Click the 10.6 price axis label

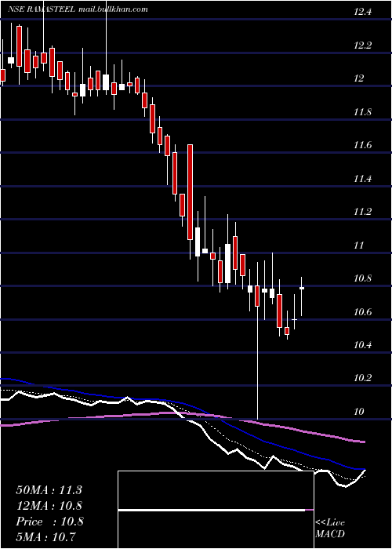(362, 312)
